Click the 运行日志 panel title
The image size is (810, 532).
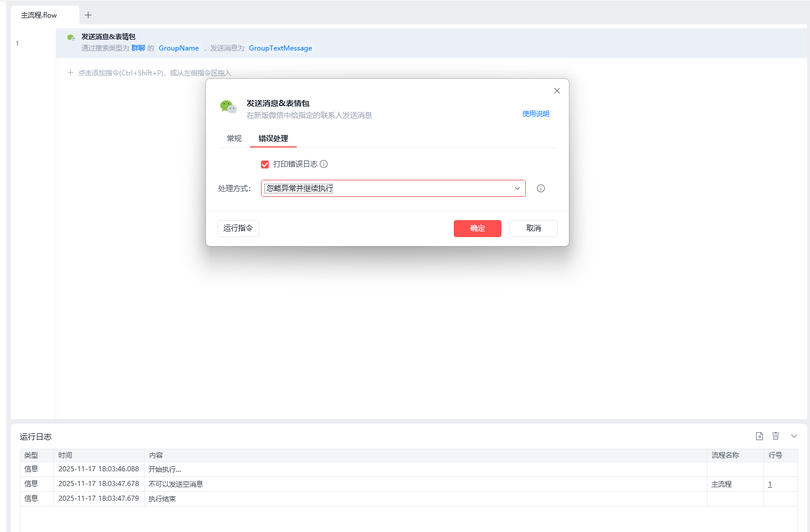pyautogui.click(x=36, y=437)
